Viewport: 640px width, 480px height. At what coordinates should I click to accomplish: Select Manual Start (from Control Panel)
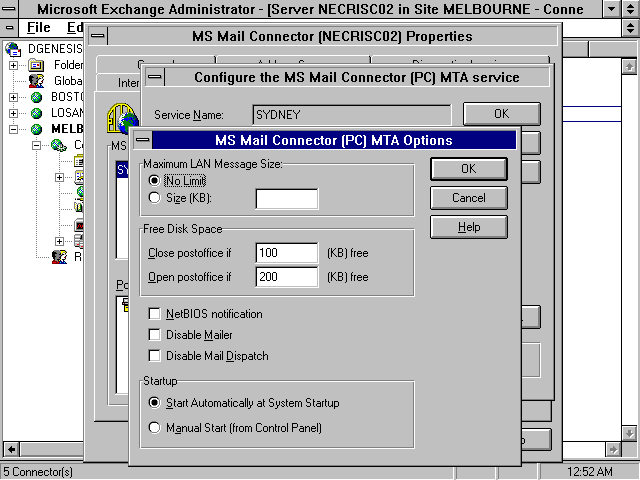pos(154,428)
